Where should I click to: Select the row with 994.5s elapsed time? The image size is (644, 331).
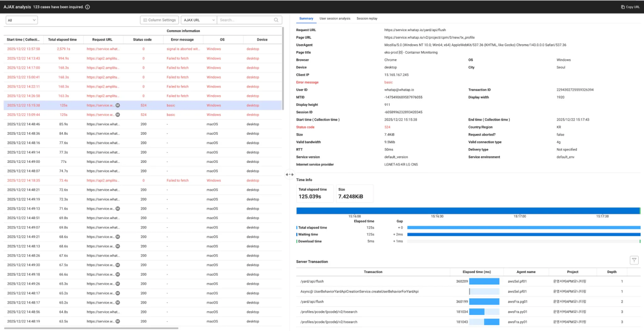(143, 58)
